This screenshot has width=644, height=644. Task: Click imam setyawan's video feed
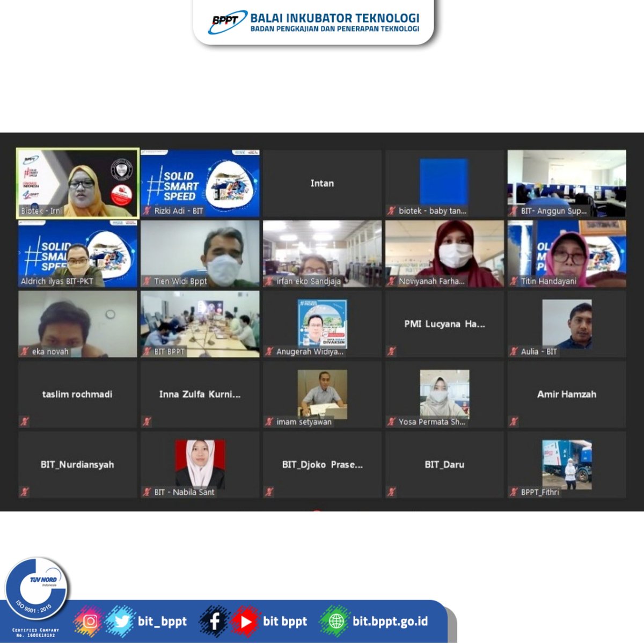coord(321,394)
